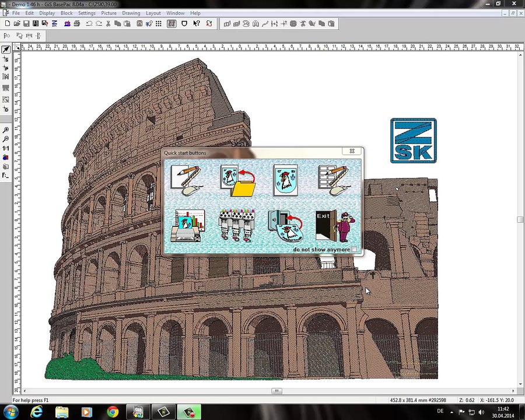The height and width of the screenshot is (420, 525).
Task: Click the table with pencil and ruler icon
Action: 334,180
